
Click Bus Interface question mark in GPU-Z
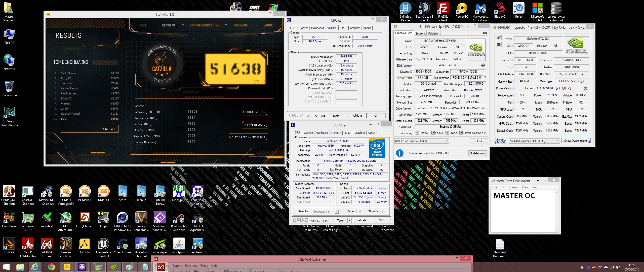tap(485, 78)
